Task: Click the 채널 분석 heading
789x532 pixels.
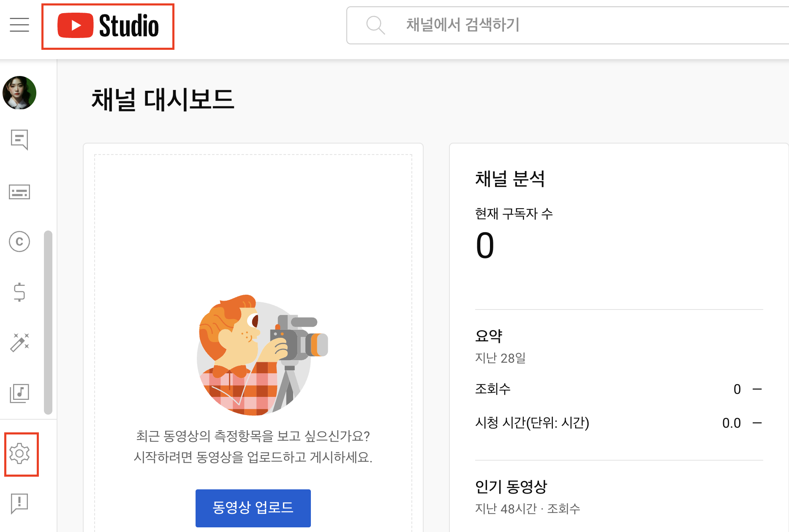Action: tap(510, 179)
